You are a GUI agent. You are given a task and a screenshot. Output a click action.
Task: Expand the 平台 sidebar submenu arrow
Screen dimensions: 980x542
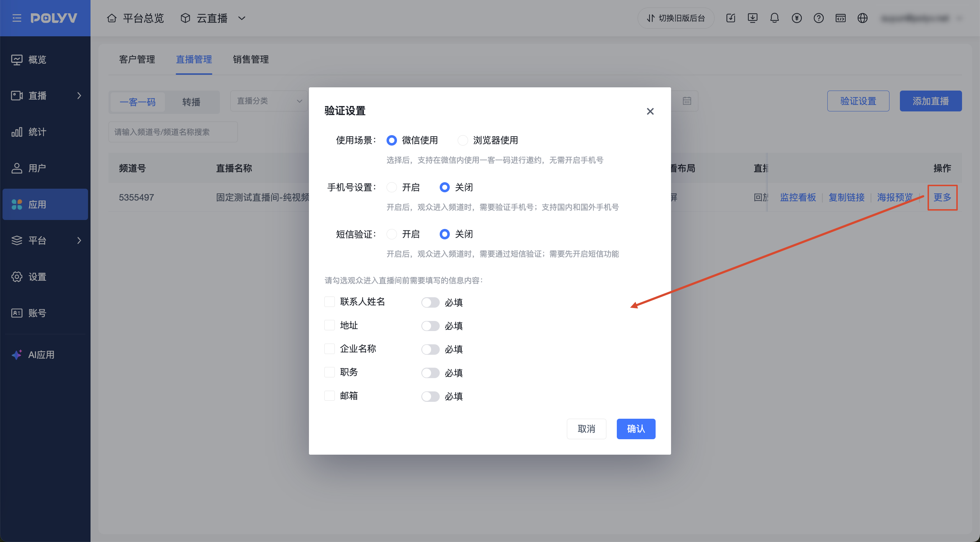(x=79, y=240)
